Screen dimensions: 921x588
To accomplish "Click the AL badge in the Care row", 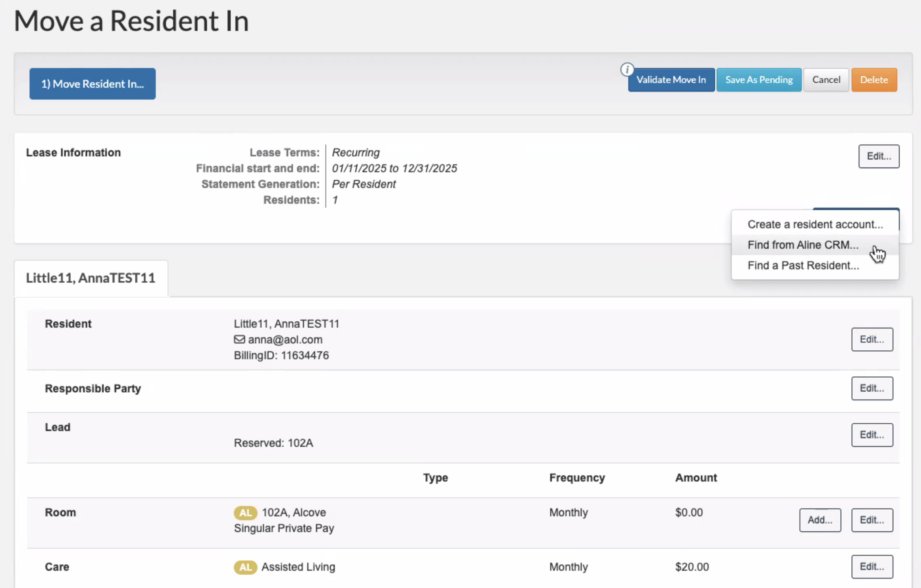I will [246, 567].
